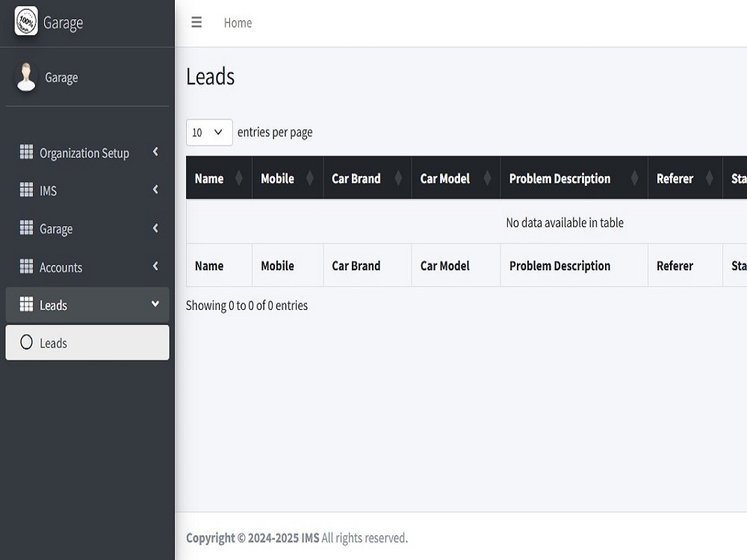Expand Organization Setup menu chevron

(155, 152)
